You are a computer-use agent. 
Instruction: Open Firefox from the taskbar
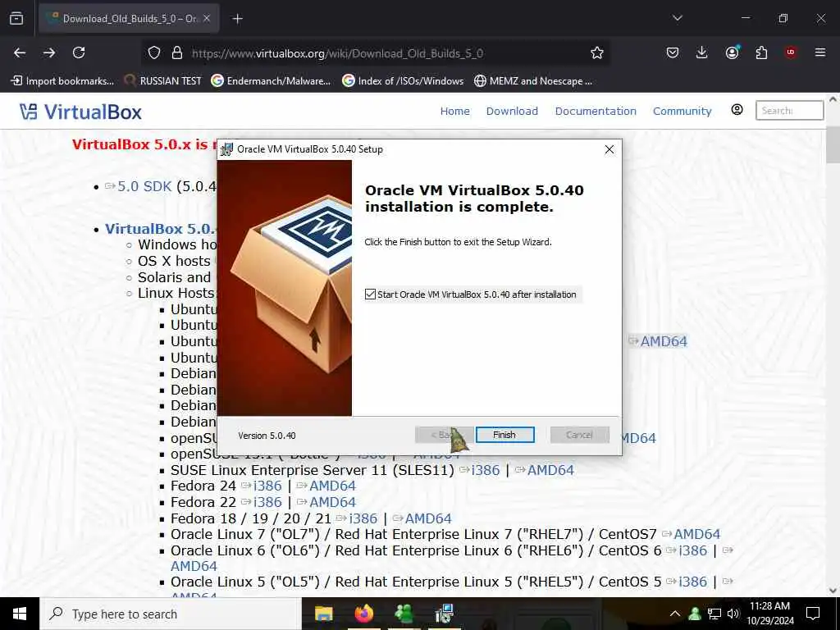click(363, 614)
